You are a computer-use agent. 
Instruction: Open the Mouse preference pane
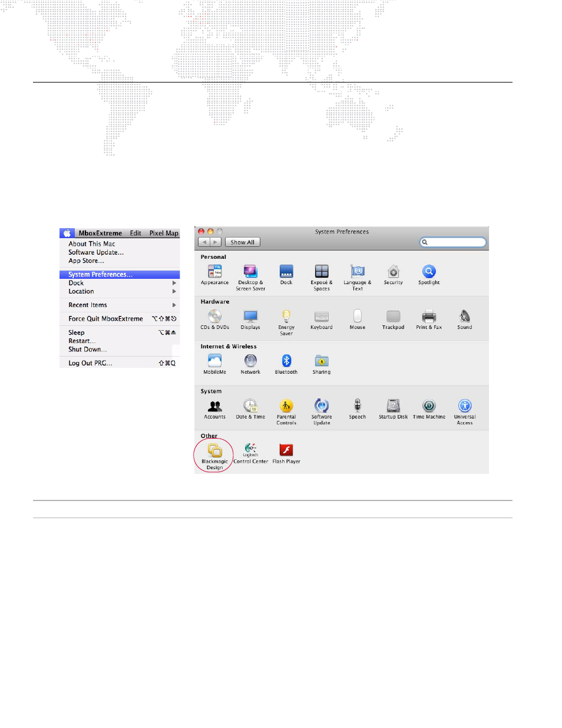click(x=358, y=319)
